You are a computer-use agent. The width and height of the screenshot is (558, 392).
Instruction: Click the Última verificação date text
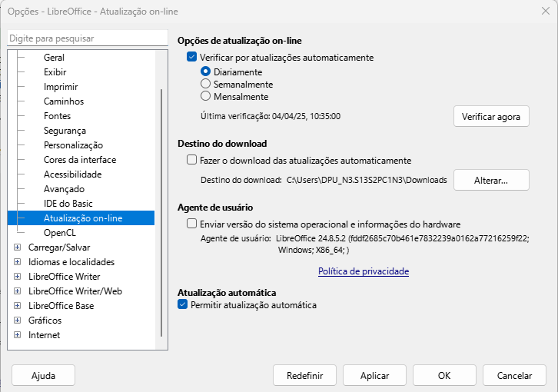coord(271,116)
